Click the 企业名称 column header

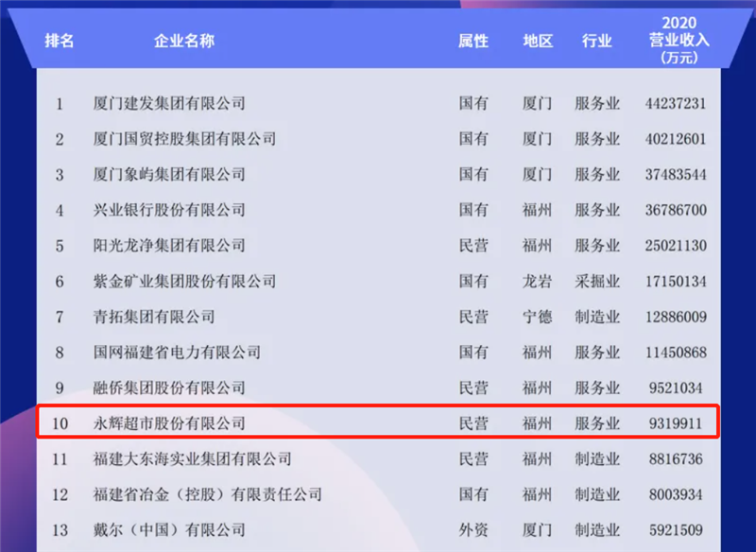point(184,42)
